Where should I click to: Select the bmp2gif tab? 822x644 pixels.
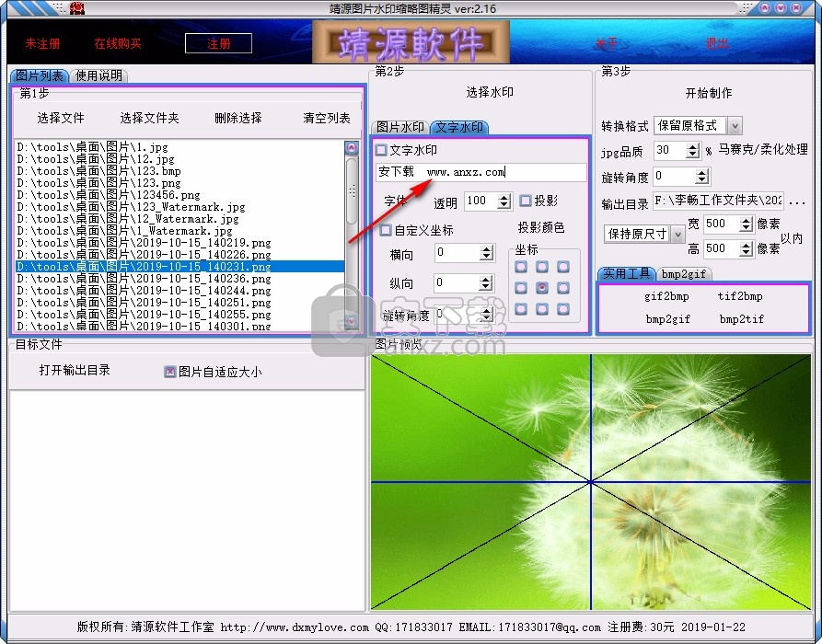click(684, 273)
